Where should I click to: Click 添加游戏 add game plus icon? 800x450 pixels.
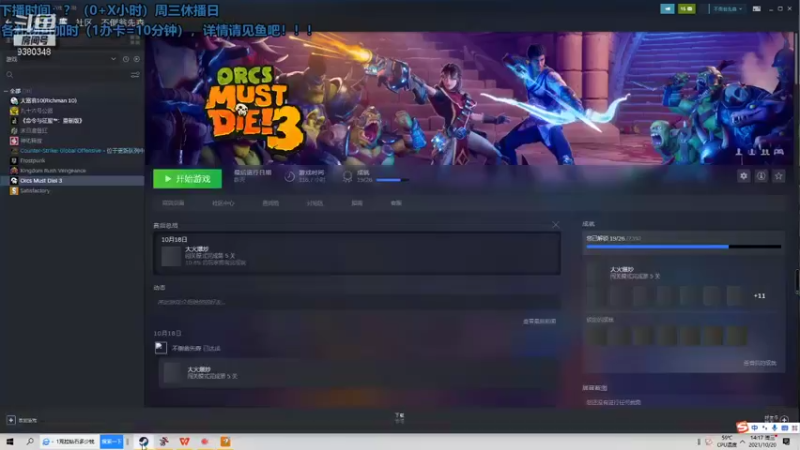pyautogui.click(x=11, y=420)
